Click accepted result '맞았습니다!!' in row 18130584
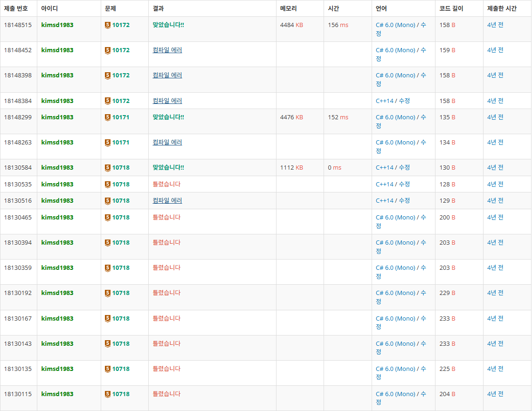The height and width of the screenshot is (411, 532). [168, 167]
